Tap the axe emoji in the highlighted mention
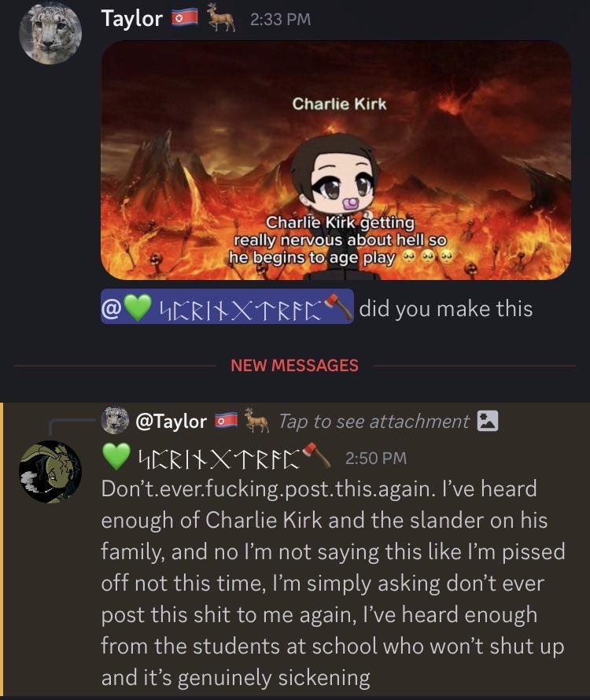The height and width of the screenshot is (700, 590). click(x=337, y=307)
